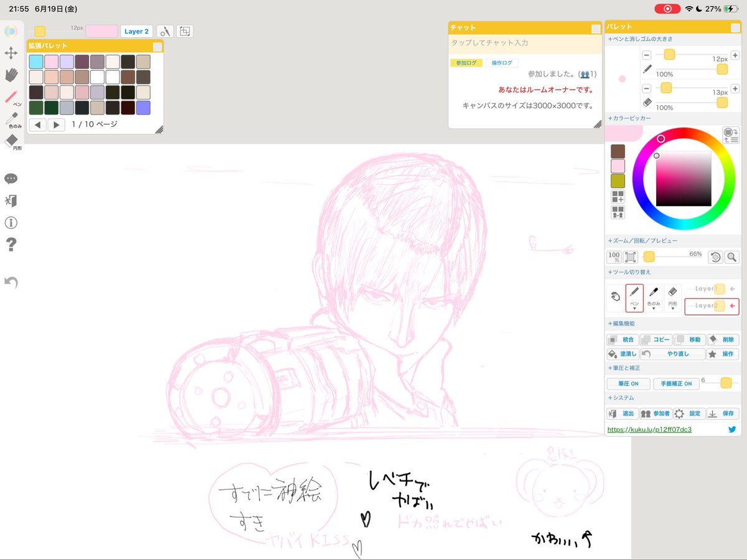Switch to the 操作ログ tab
This screenshot has width=747, height=560.
click(502, 63)
